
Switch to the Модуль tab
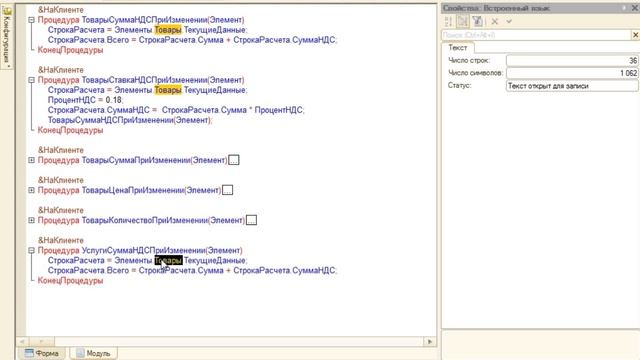tap(93, 353)
